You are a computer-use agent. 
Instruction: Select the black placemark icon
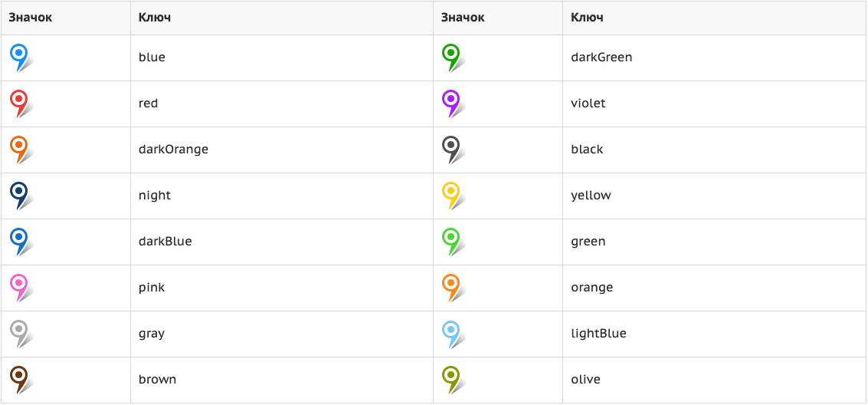click(454, 150)
